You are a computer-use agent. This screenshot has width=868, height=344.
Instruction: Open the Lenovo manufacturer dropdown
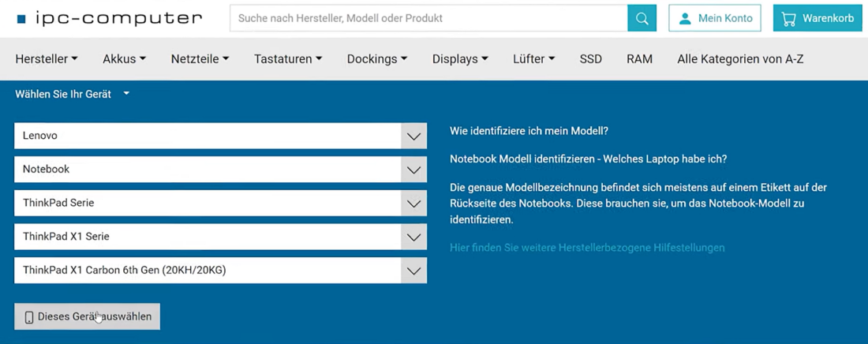click(220, 136)
